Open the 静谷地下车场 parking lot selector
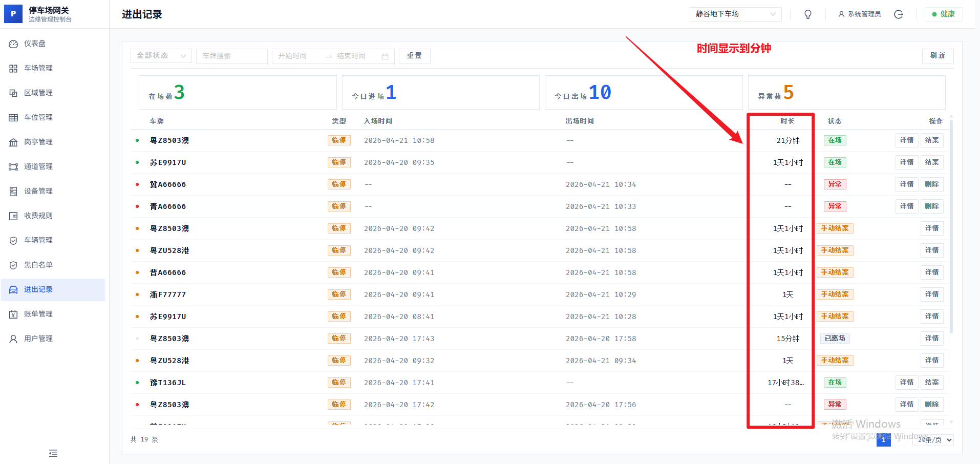The image size is (980, 464). point(735,14)
